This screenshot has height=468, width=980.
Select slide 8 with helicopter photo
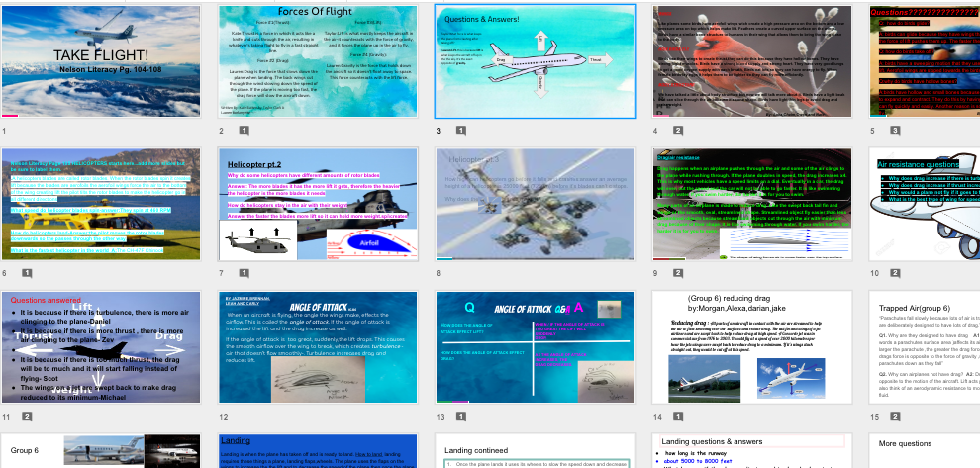click(535, 205)
